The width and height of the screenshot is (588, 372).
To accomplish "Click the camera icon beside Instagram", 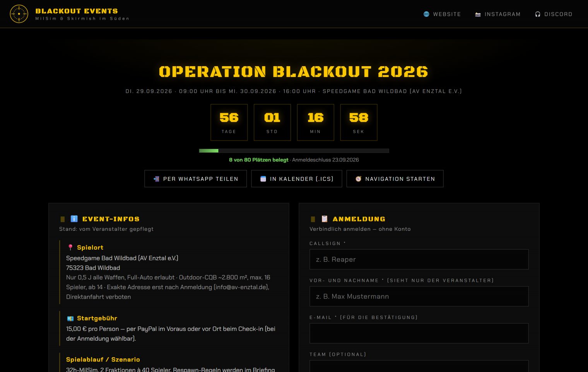I will click(x=478, y=14).
